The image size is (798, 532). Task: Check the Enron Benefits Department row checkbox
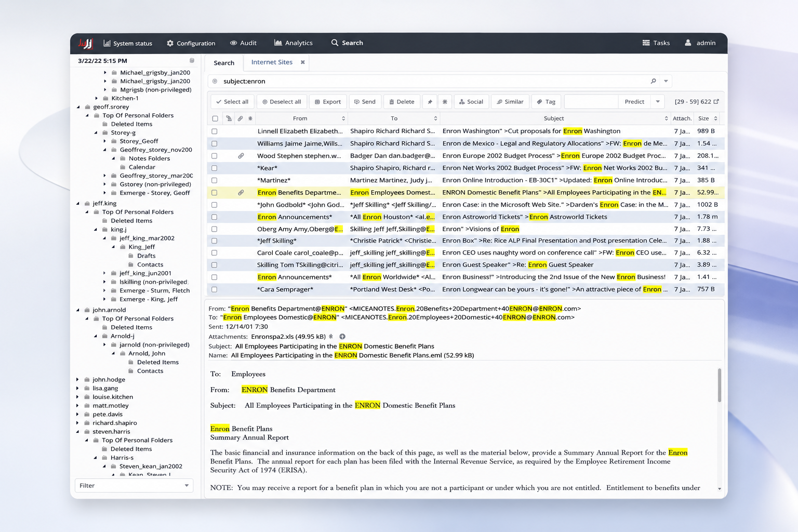[x=215, y=193]
